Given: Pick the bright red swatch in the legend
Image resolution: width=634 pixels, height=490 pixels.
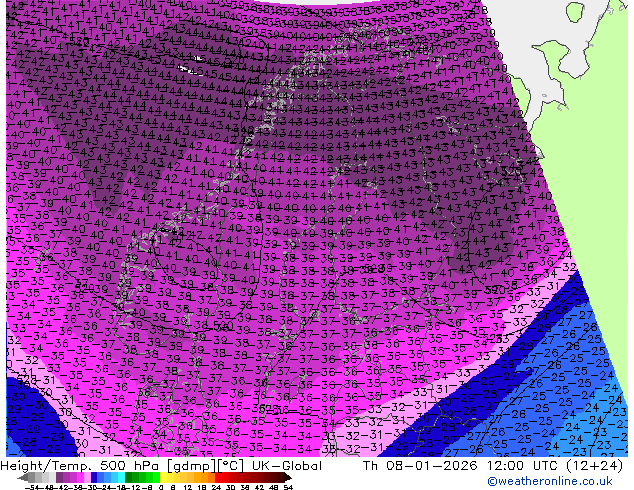Looking at the screenshot, I should click(223, 477).
